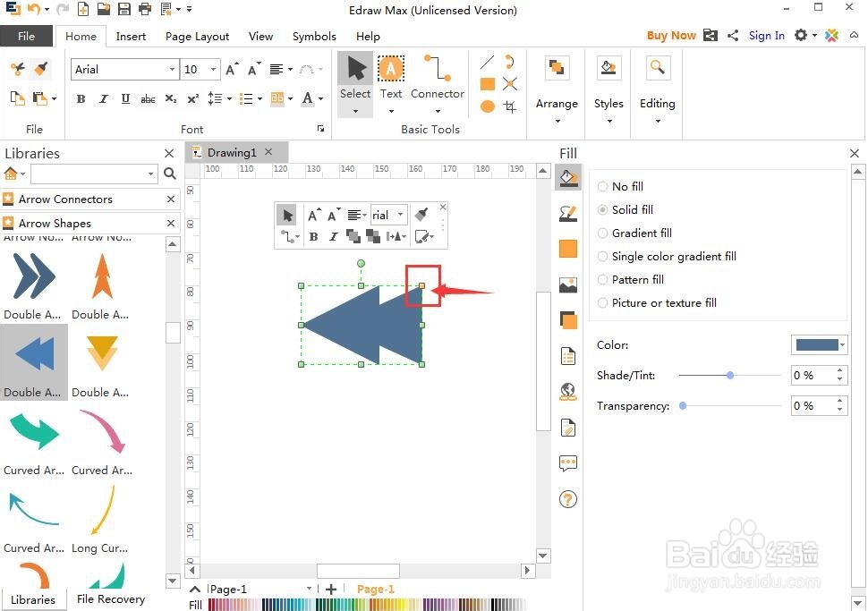868x611 pixels.
Task: Click the Share icon near Sign In
Action: point(733,36)
